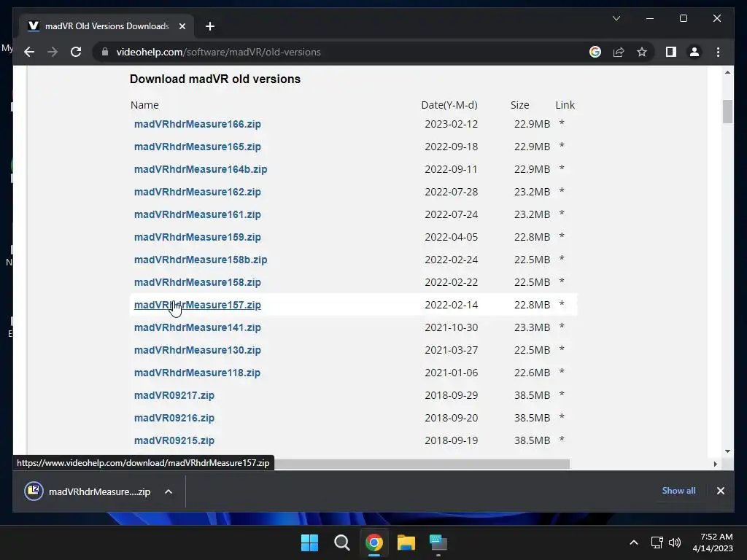Open a new browser tab
747x560 pixels.
(210, 26)
